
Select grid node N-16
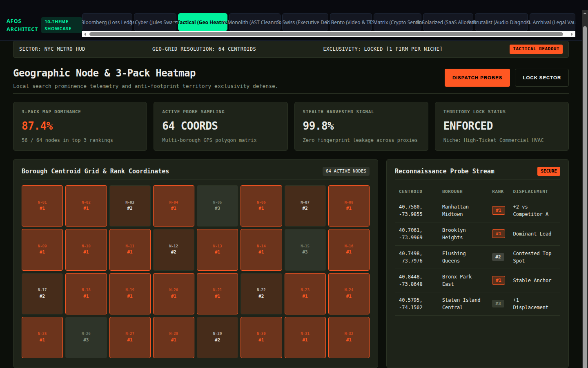click(349, 249)
